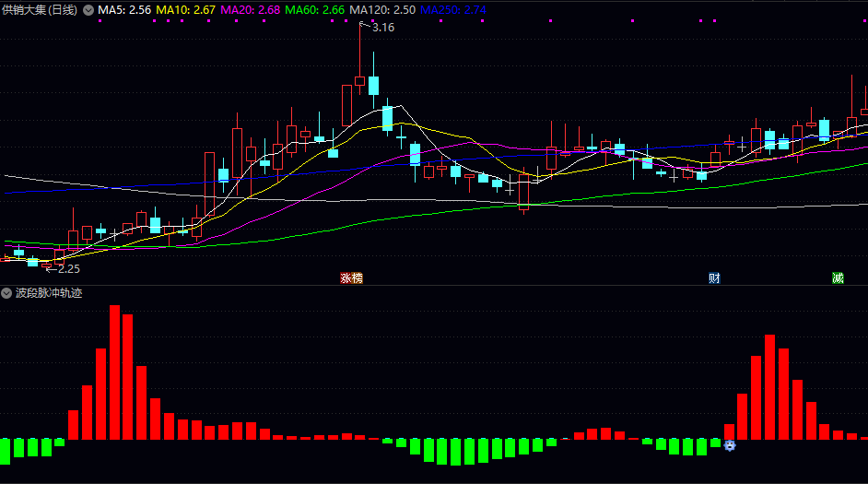Click the 2.25 low price annotation
The height and width of the screenshot is (484, 868).
[68, 269]
